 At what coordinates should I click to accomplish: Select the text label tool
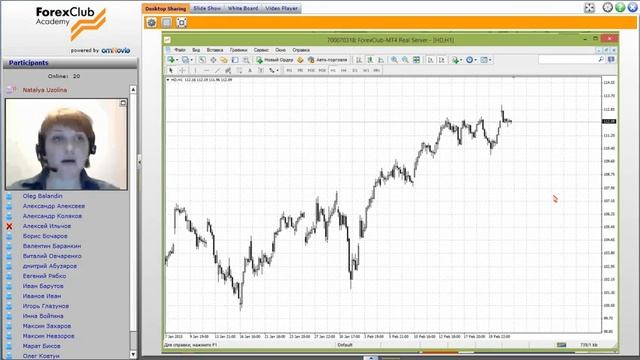[260, 71]
